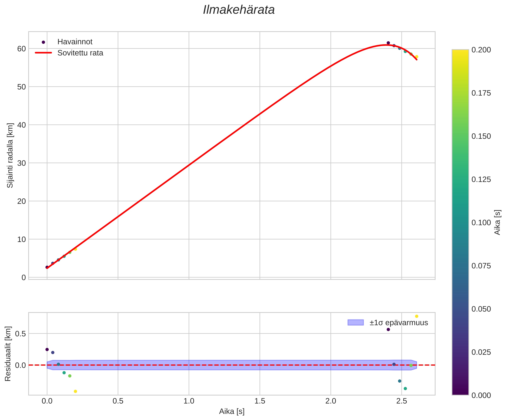Click the dark purple residual point near 0.5
The width and height of the screenshot is (506, 420).
(388, 330)
